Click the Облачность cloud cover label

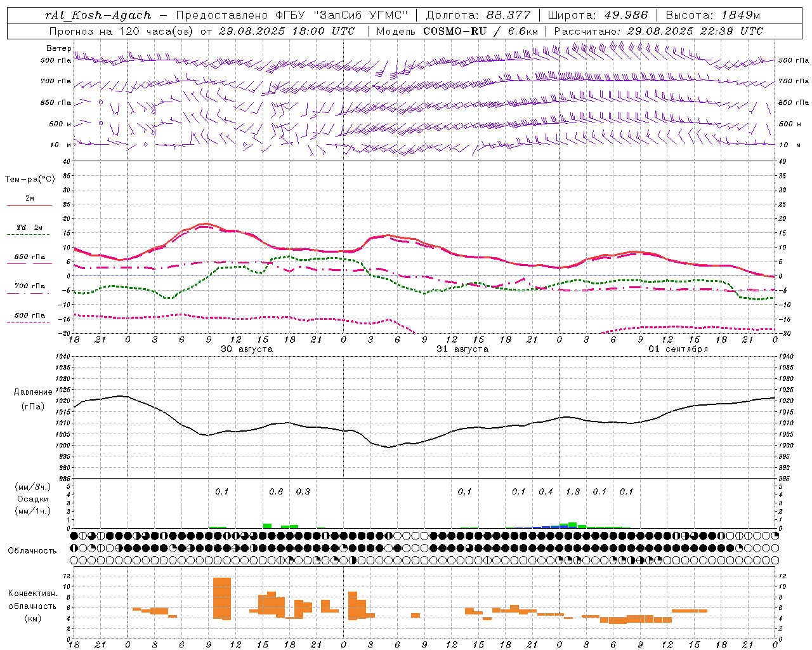tap(32, 551)
